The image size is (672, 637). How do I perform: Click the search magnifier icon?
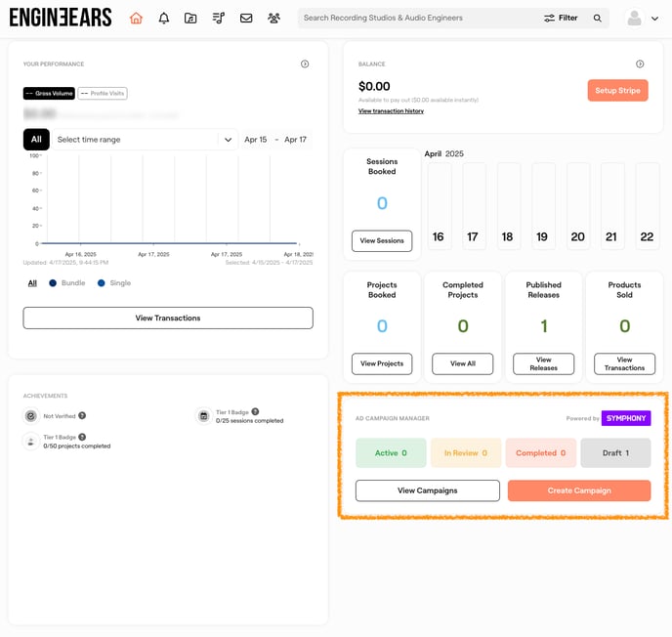coord(598,18)
